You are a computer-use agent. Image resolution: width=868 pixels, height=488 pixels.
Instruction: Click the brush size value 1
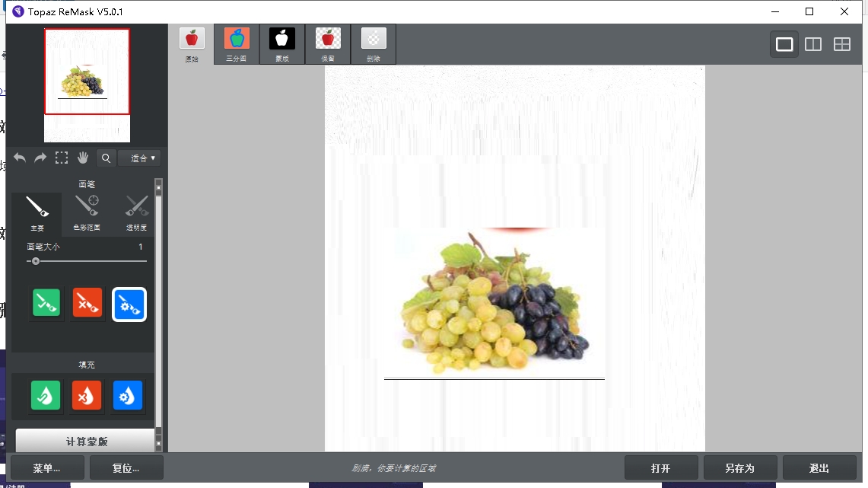[141, 247]
